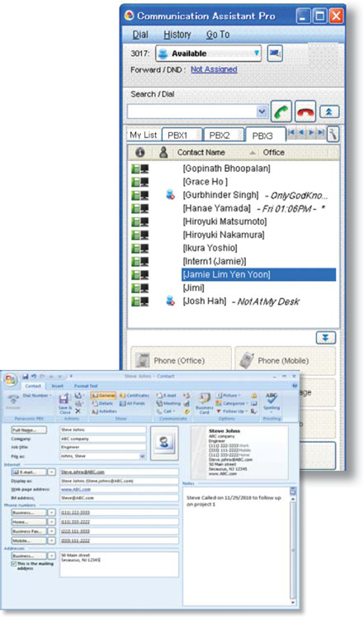The height and width of the screenshot is (618, 364).
Task: Open the Insert ribbon tab in Outlook
Action: (58, 386)
